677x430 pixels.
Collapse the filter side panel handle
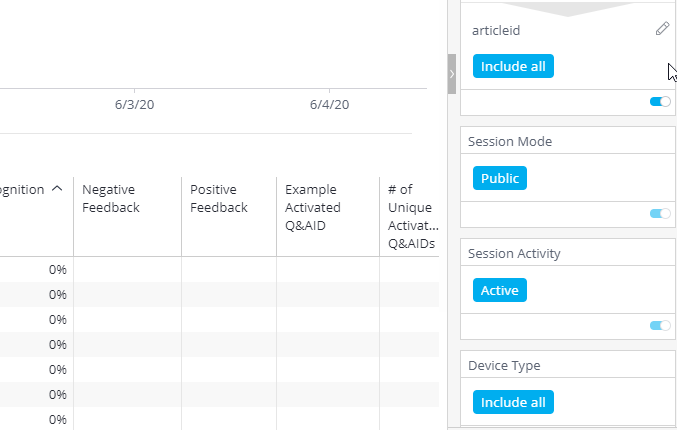coord(452,74)
